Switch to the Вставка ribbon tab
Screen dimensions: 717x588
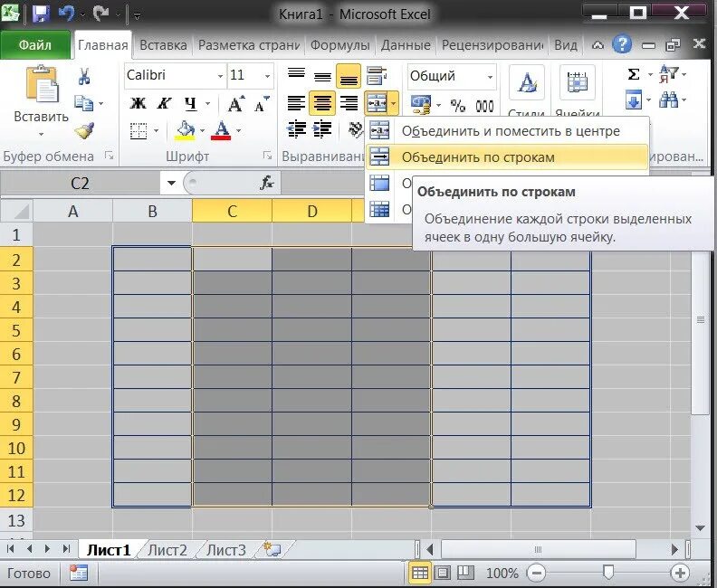point(163,45)
